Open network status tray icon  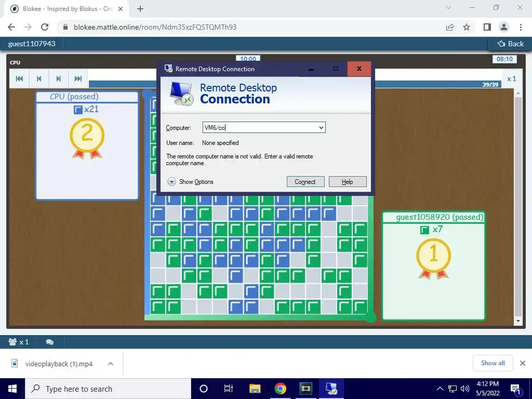click(453, 389)
